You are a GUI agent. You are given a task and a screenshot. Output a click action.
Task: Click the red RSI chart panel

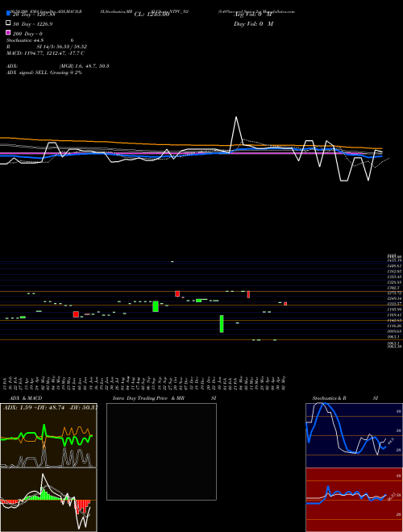pos(354,500)
